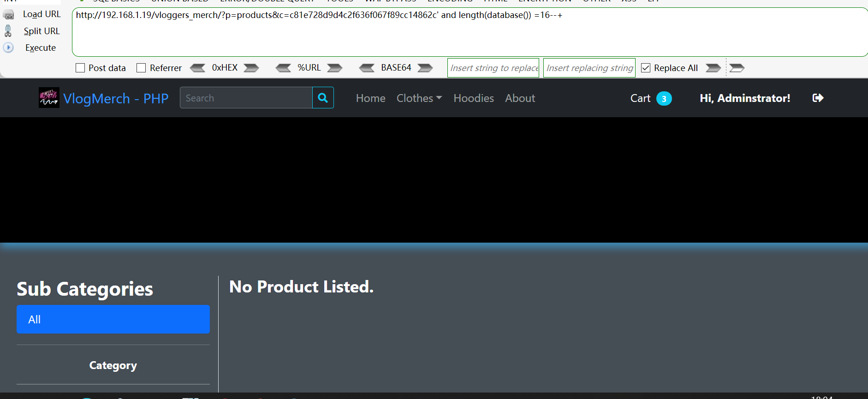Click the cart count badge 3
This screenshot has width=868, height=399.
(x=664, y=99)
